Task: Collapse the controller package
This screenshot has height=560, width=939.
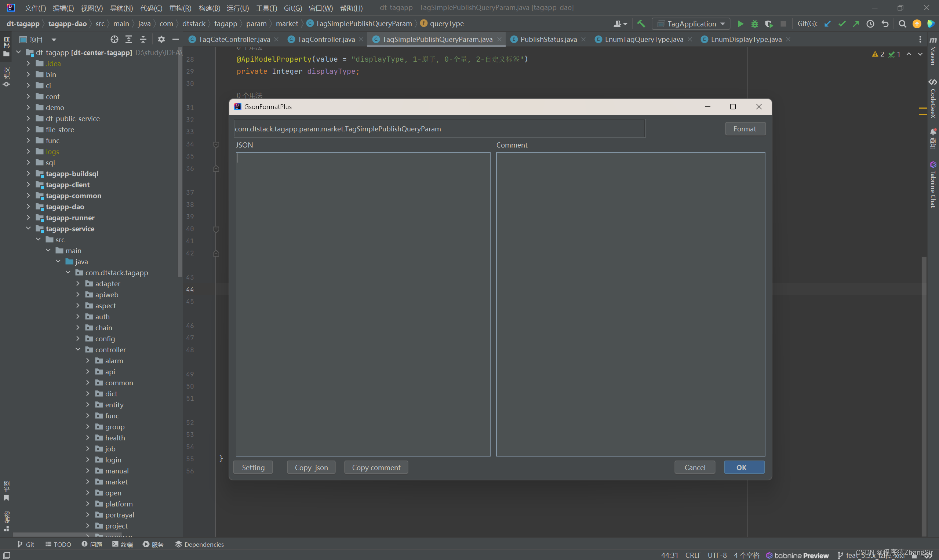Action: (78, 349)
